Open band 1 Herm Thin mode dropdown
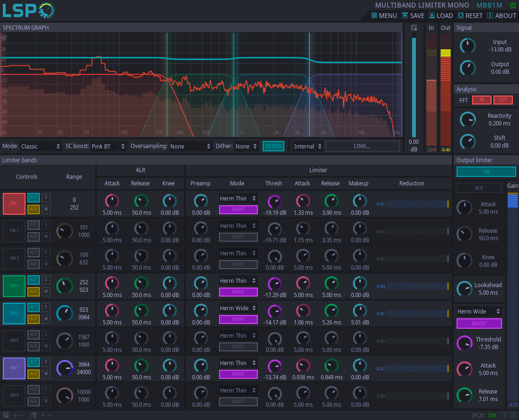Screen dimensions: 519x420 [238, 199]
